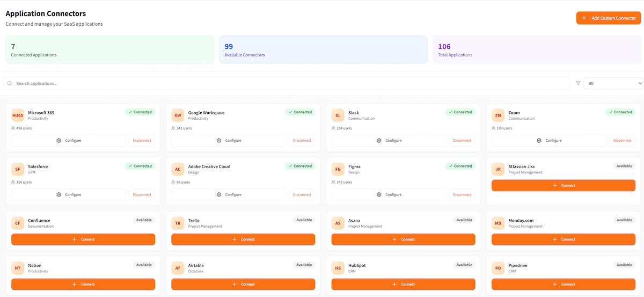Click the Search applications input field
Screen dimensions: 644x297
click(290, 83)
